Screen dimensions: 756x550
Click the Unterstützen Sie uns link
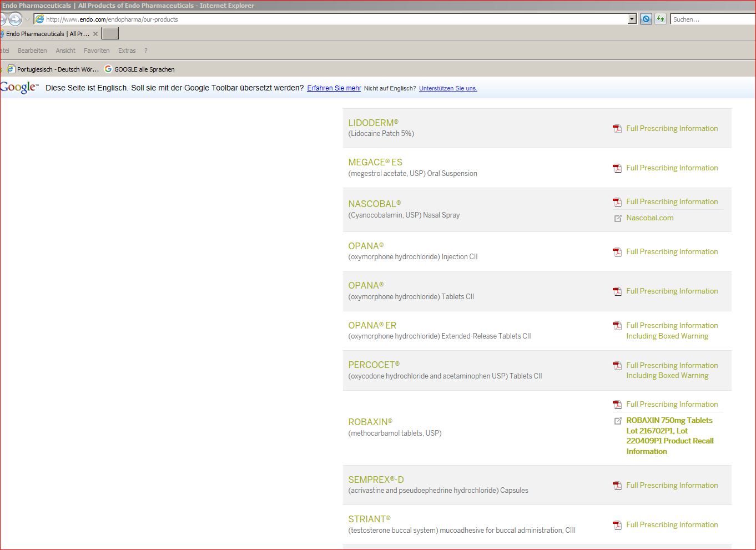pyautogui.click(x=448, y=88)
